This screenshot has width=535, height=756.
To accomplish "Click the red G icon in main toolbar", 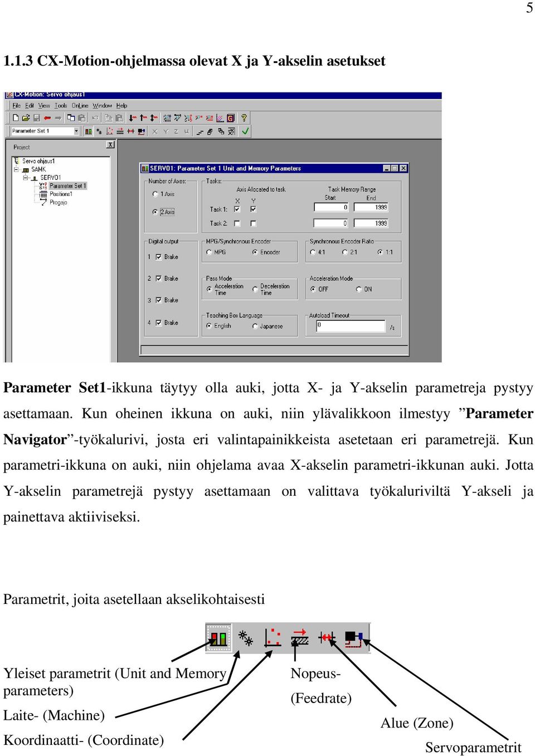I will tap(230, 118).
